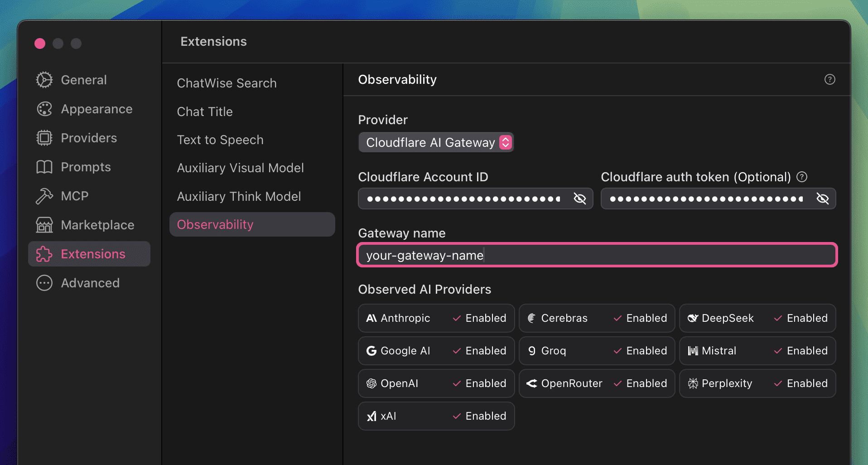
Task: Click the Groq logo icon
Action: tap(532, 351)
